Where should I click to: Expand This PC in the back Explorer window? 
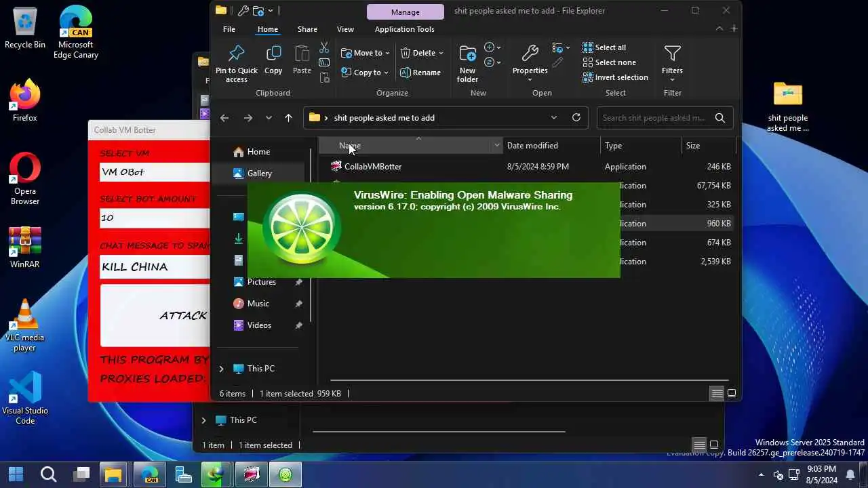203,420
